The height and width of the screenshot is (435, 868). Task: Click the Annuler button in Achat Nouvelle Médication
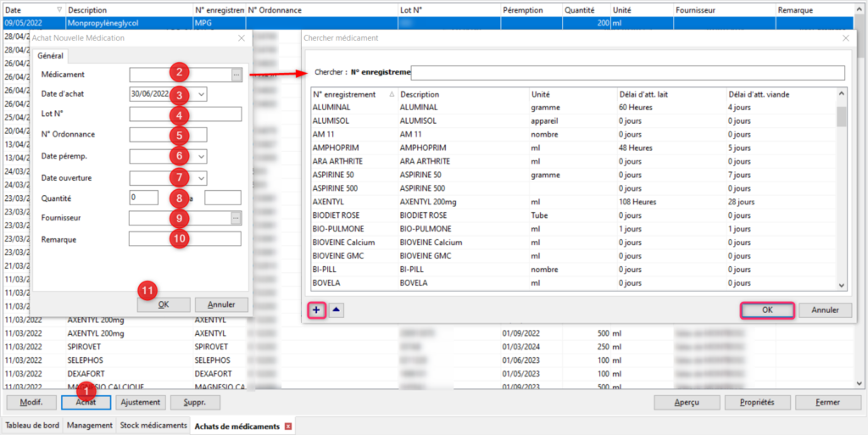221,304
